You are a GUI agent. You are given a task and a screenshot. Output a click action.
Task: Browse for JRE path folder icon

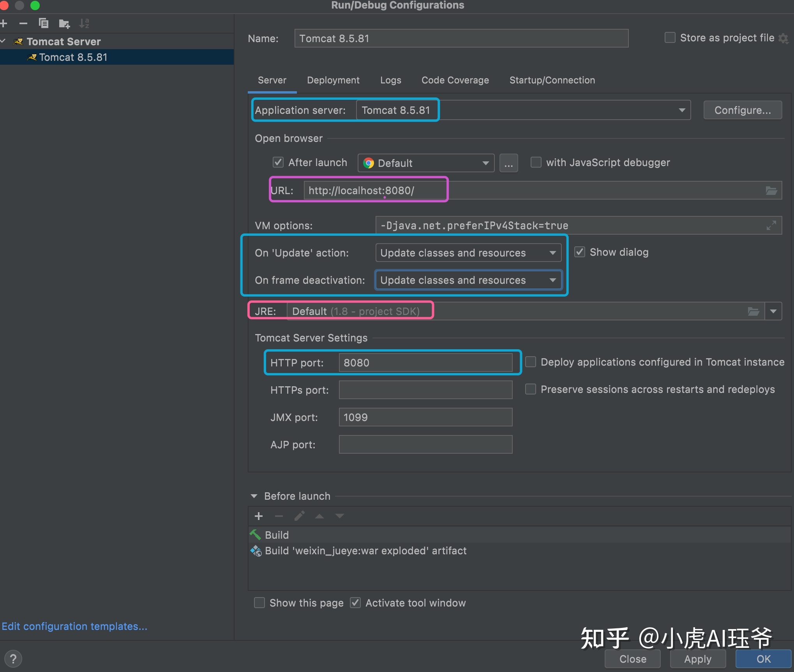point(753,311)
